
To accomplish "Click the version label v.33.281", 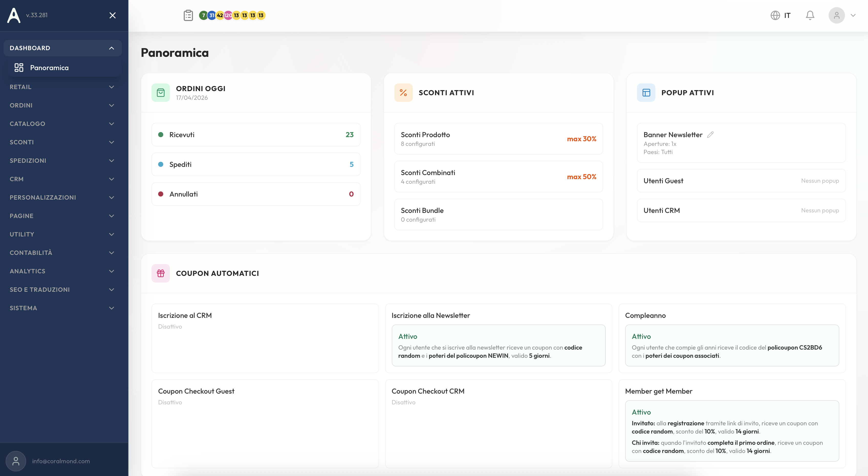I will click(37, 15).
